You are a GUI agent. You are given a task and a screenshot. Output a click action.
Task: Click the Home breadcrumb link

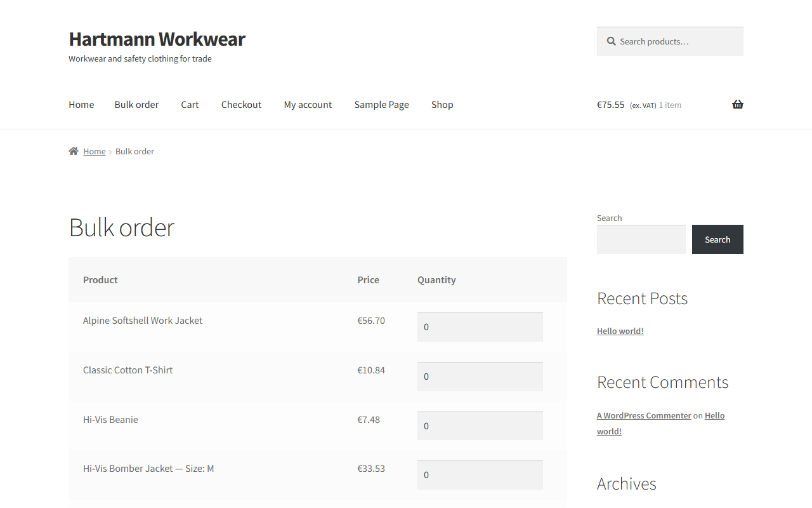[95, 151]
